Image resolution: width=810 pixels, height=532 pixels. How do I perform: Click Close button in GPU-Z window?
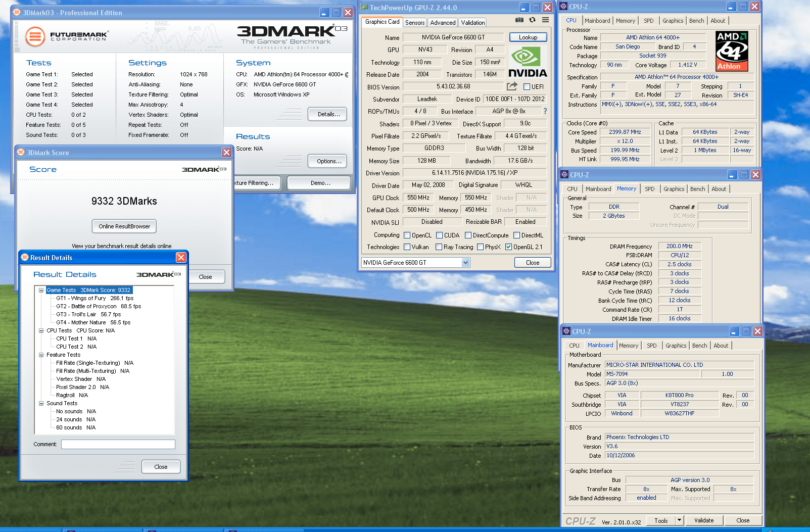pyautogui.click(x=533, y=263)
